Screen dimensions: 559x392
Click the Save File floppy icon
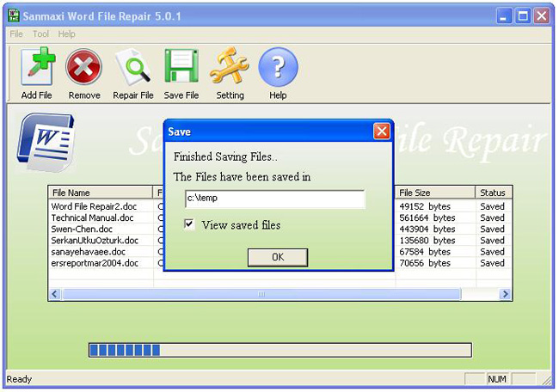click(x=181, y=66)
